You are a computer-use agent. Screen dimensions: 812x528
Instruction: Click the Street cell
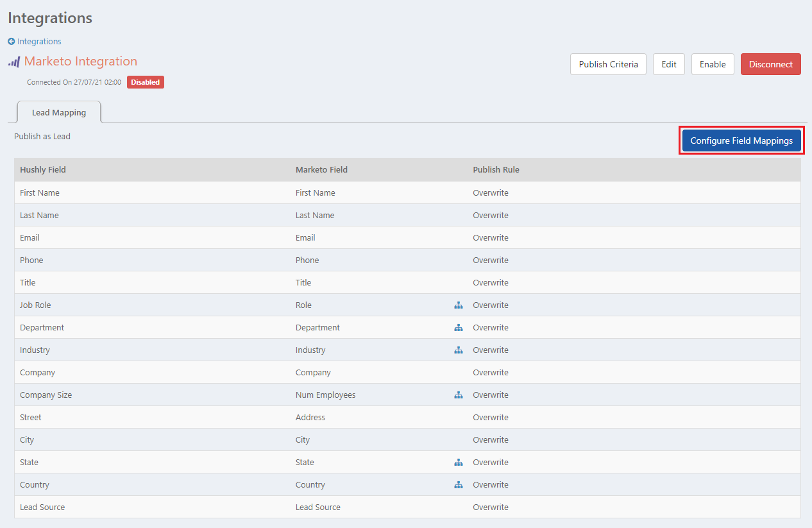31,418
